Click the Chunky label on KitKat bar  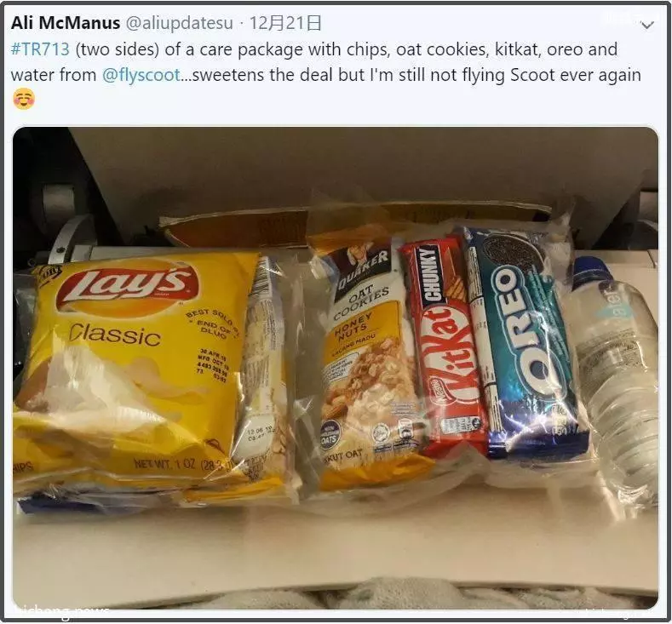coord(430,275)
